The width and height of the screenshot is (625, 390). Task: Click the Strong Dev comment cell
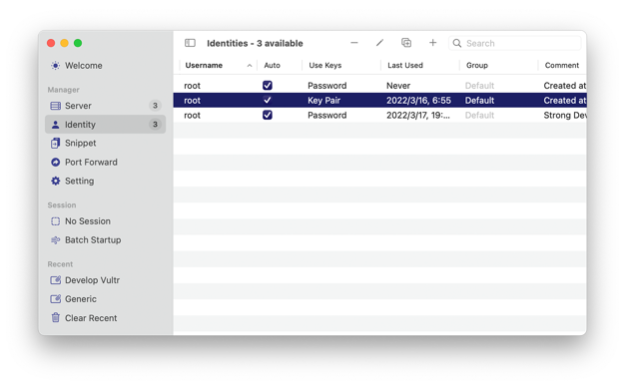pyautogui.click(x=565, y=115)
